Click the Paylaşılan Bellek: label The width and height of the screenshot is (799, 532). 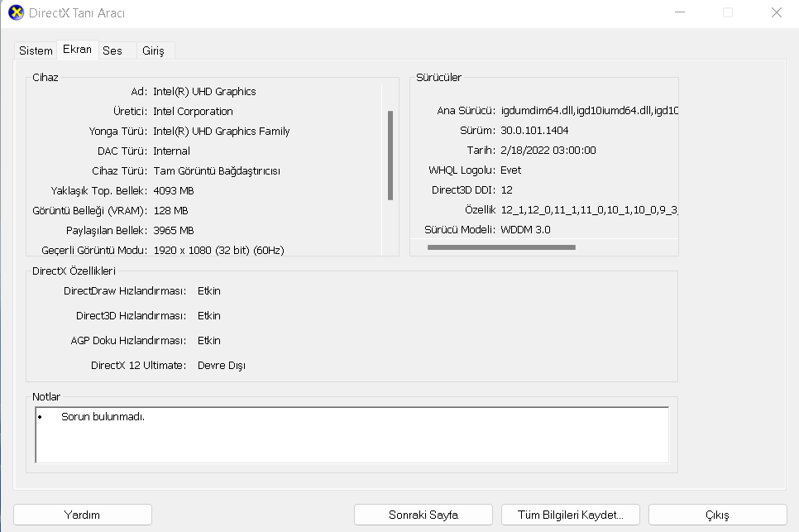107,231
